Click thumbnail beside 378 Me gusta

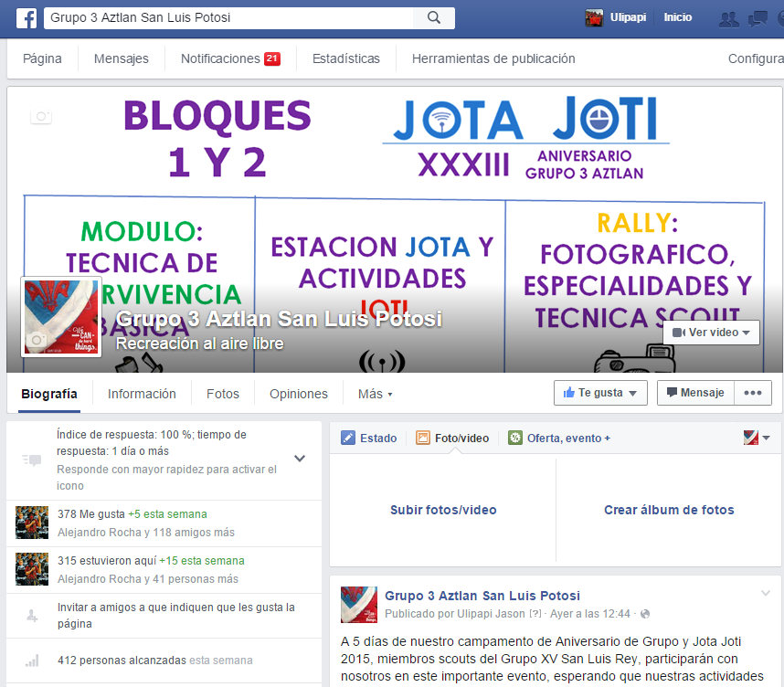pyautogui.click(x=32, y=523)
